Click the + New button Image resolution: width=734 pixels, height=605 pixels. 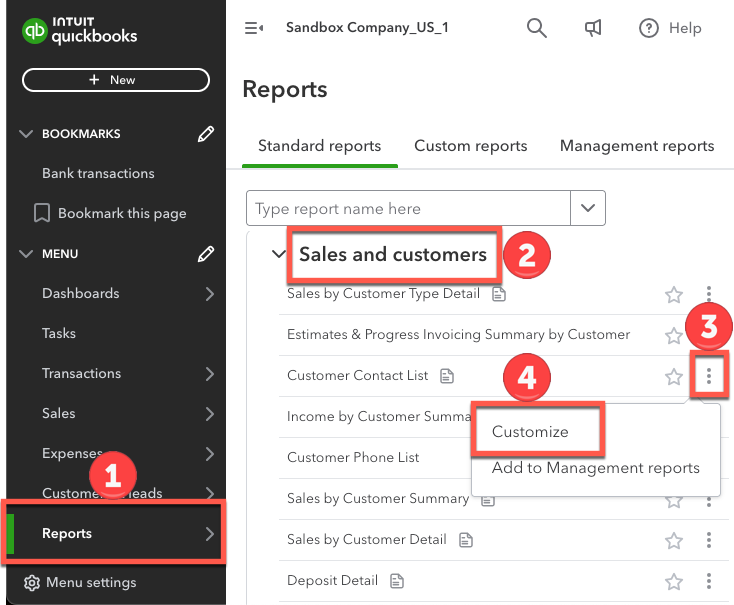(x=115, y=80)
